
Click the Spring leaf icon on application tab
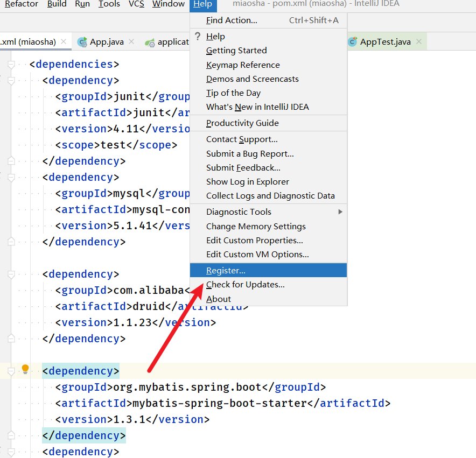[x=150, y=42]
